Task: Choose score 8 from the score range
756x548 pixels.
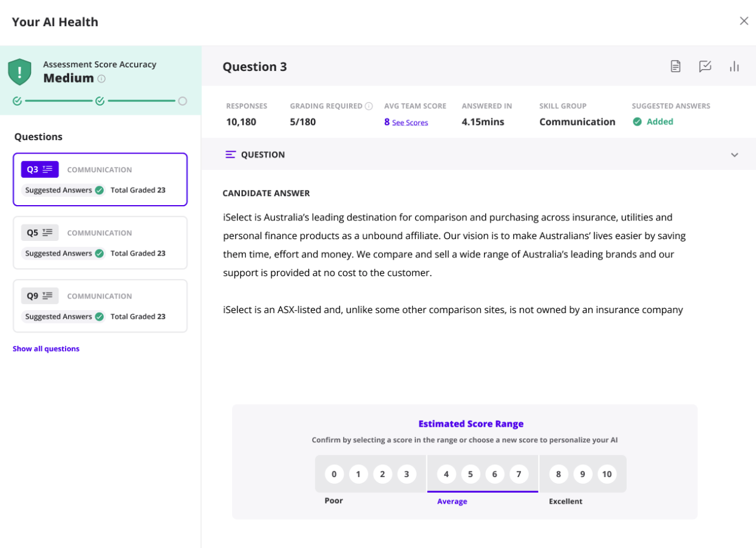Action: (x=559, y=474)
